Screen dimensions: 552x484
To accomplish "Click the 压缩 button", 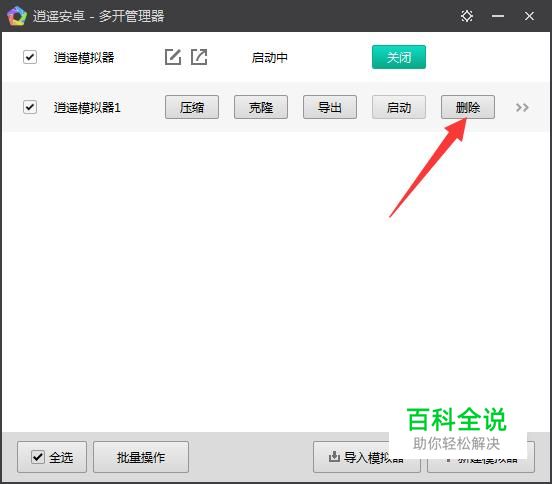I will tap(192, 107).
